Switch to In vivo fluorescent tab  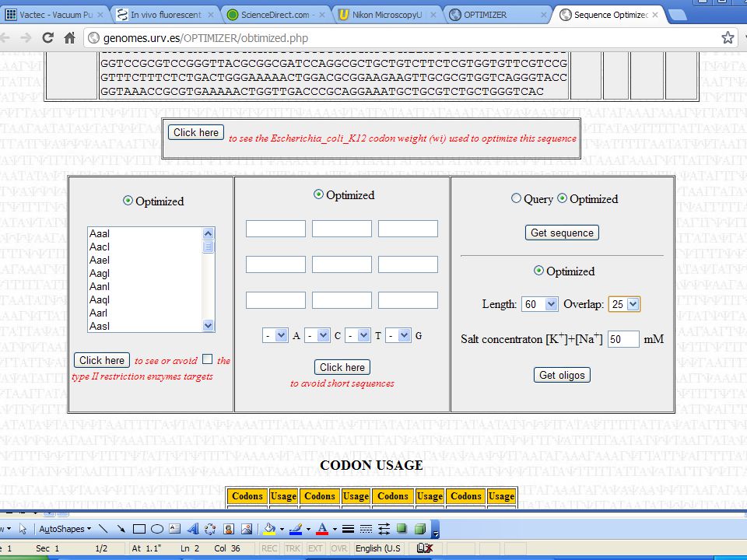click(x=166, y=15)
